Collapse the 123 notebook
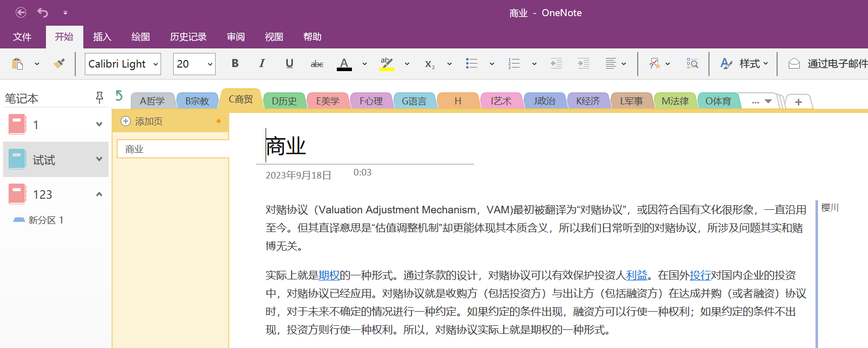Screen dimensions: 868x348 click(99, 195)
